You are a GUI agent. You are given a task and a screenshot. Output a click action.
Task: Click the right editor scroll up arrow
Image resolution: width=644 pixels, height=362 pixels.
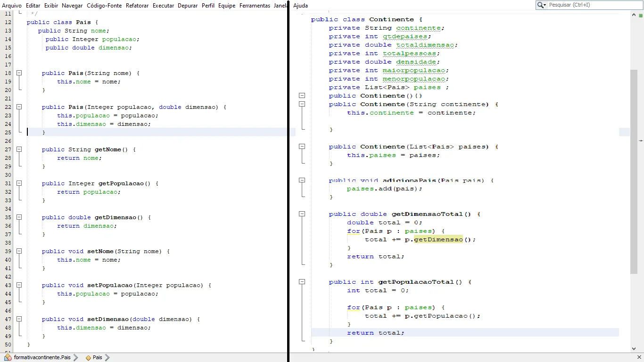[634, 15]
